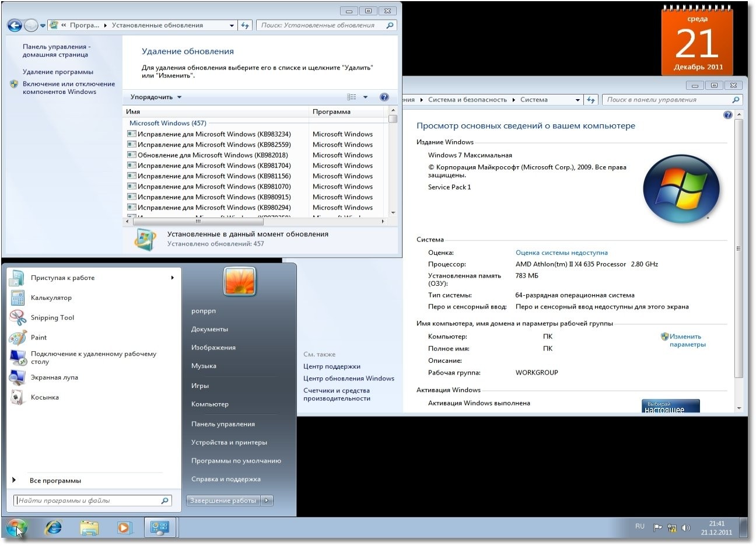Click Оценка системы недоступна link
The width and height of the screenshot is (756, 546).
click(x=562, y=253)
